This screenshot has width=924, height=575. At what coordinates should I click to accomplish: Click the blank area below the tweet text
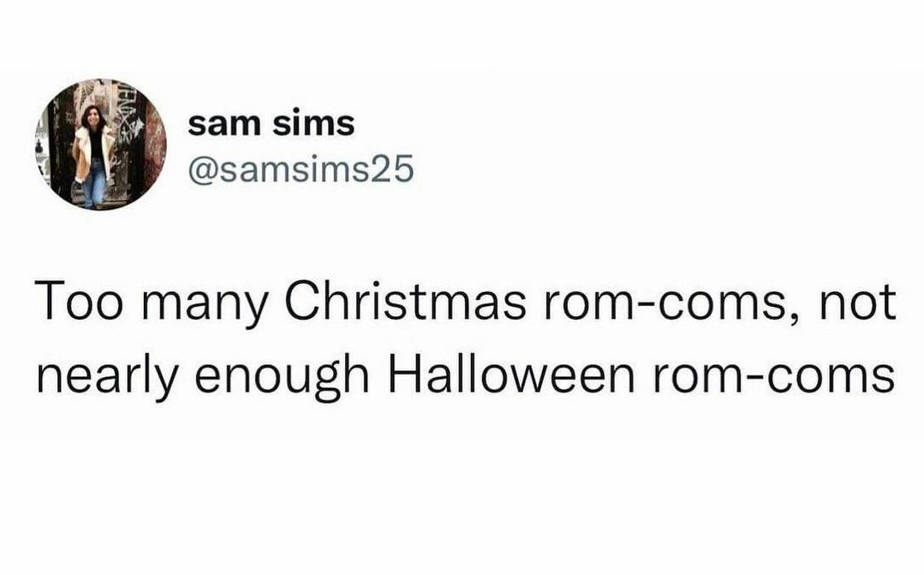click(462, 497)
